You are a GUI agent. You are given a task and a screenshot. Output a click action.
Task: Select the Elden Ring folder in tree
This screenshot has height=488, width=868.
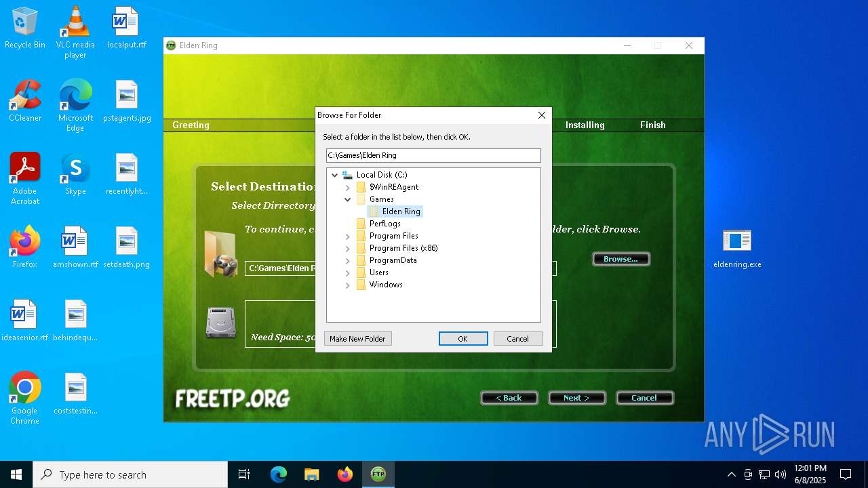pyautogui.click(x=401, y=211)
